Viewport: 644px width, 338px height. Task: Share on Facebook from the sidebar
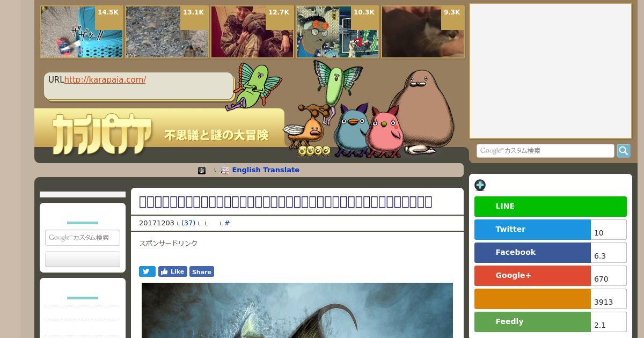pos(532,253)
